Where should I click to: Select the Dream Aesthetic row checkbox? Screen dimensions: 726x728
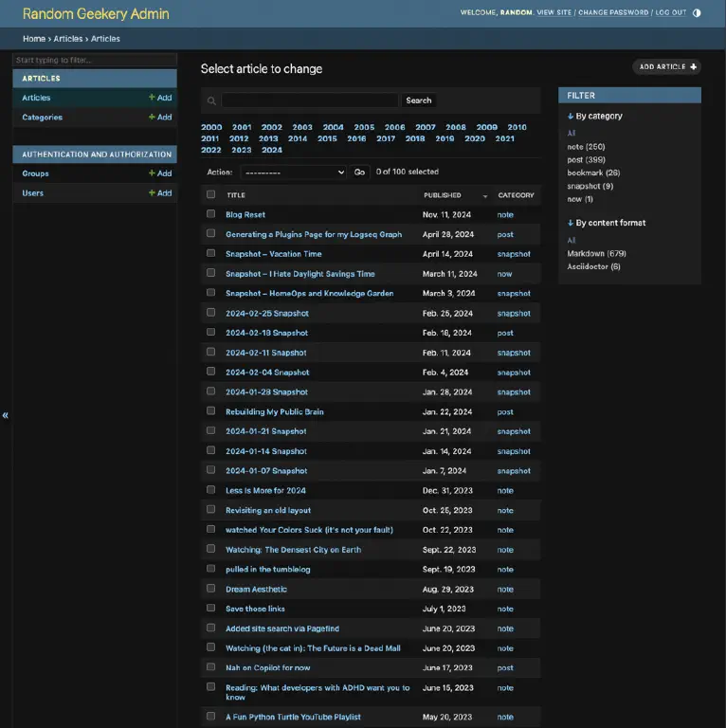tap(210, 589)
